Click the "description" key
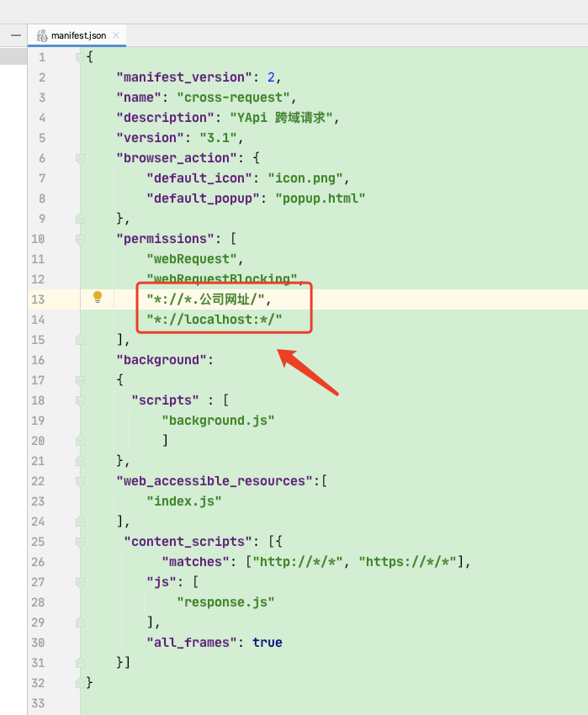The width and height of the screenshot is (588, 715). (x=165, y=118)
